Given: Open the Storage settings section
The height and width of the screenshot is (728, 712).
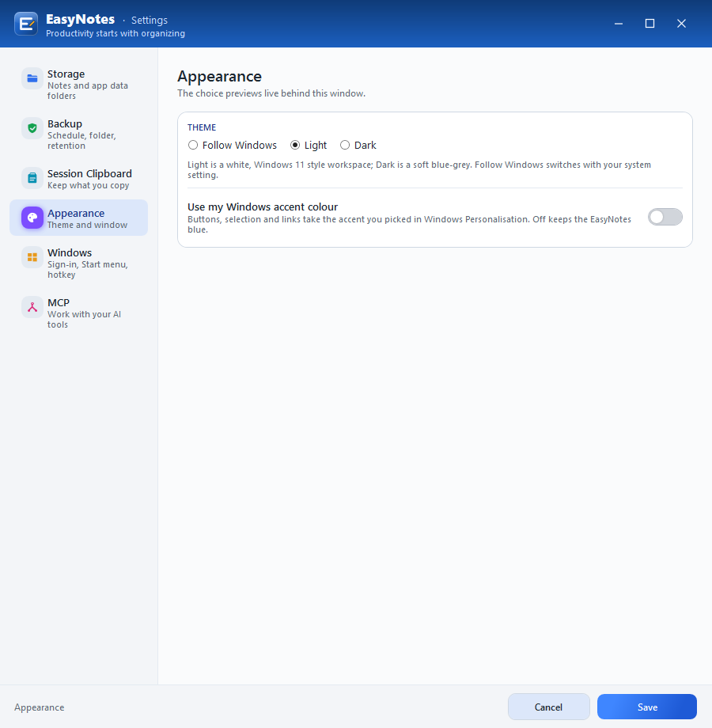Looking at the screenshot, I should tap(79, 84).
